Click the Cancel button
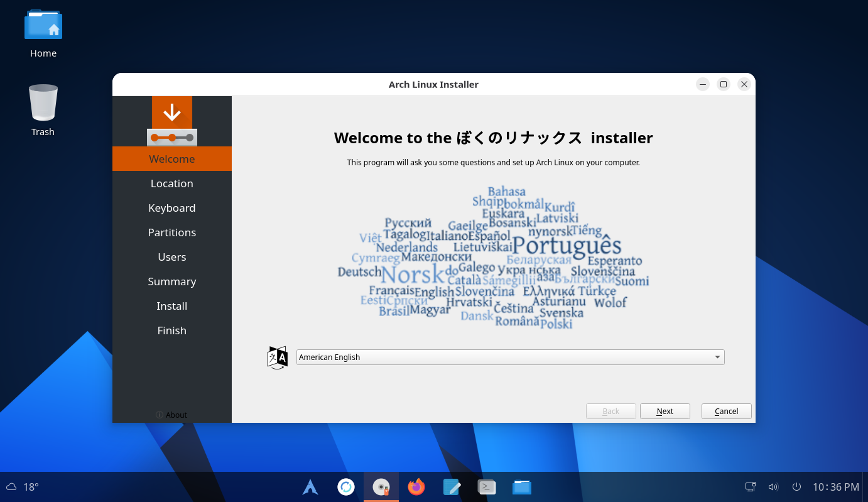The width and height of the screenshot is (868, 502). (727, 411)
